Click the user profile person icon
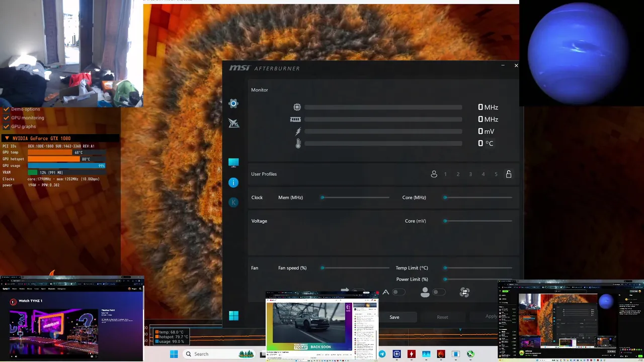The image size is (644, 362). point(434,174)
